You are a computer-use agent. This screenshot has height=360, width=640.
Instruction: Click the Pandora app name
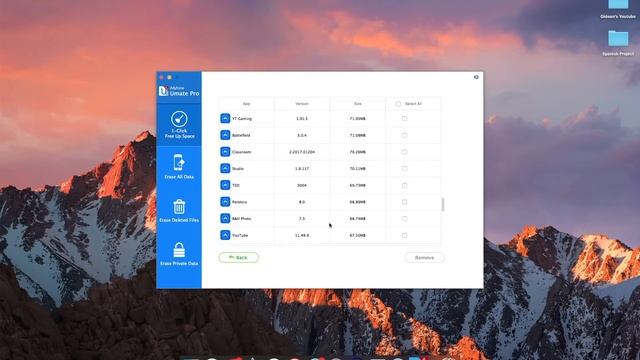click(239, 202)
